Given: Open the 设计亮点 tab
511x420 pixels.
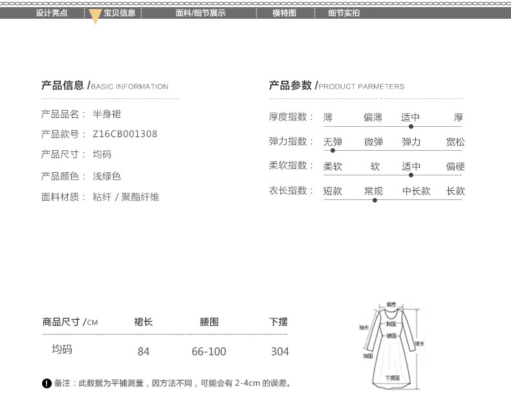Looking at the screenshot, I should tap(52, 13).
